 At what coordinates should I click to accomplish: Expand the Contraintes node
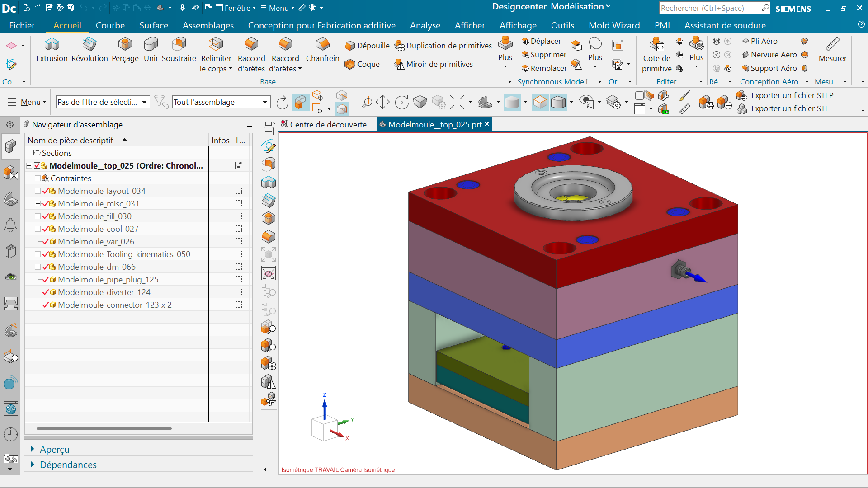(x=38, y=178)
